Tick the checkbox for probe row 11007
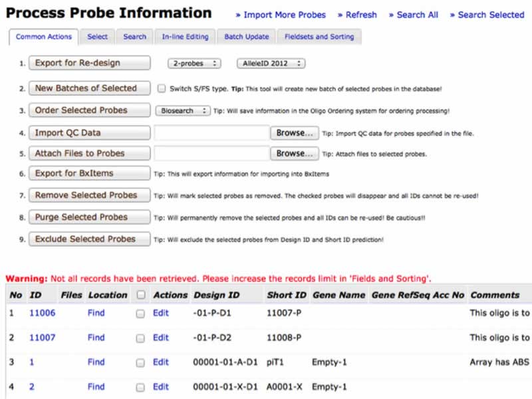Viewport: 532px width, 399px height. [x=140, y=338]
